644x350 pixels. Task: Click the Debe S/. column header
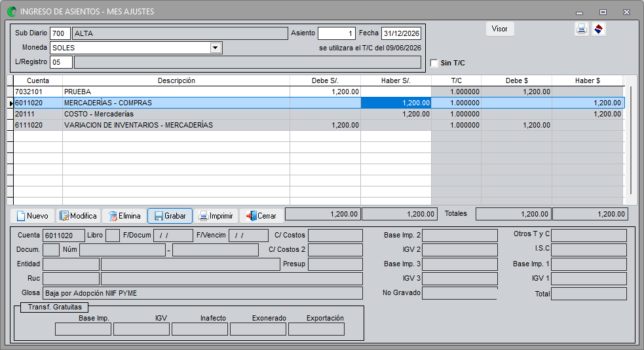coord(326,80)
